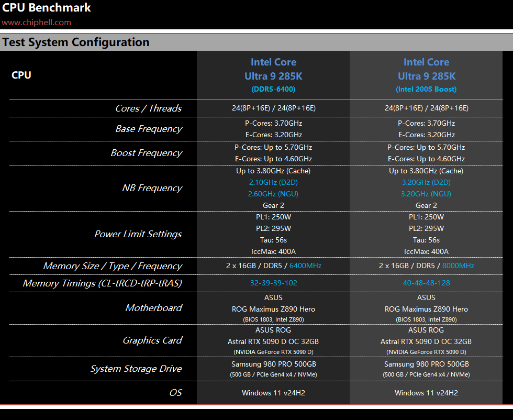This screenshot has height=420, width=513.
Task: Click the 32-39-39-102 memory timings
Action: coord(273,283)
